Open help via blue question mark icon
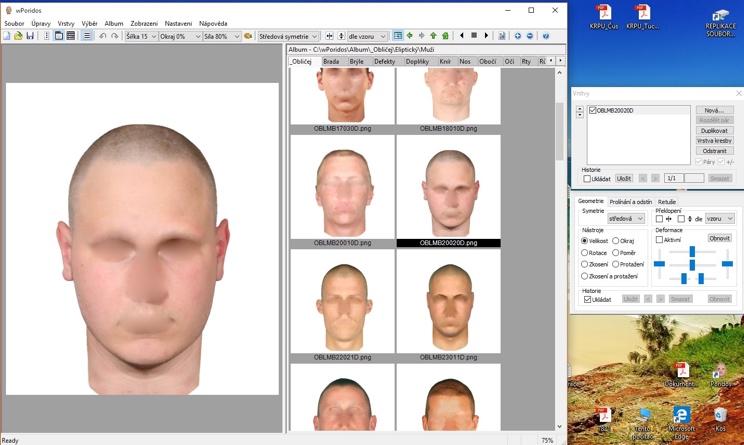The height and width of the screenshot is (445, 744). tap(546, 36)
